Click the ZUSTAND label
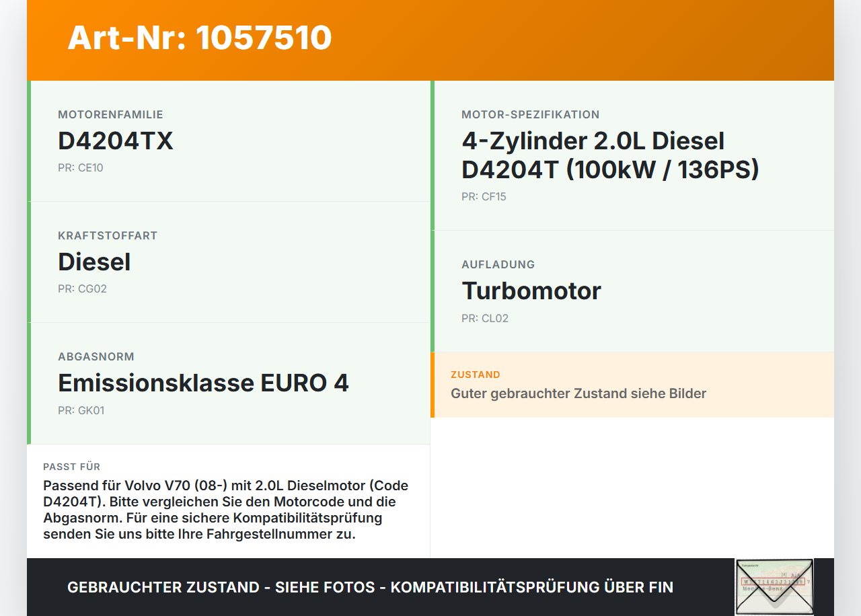 476,375
